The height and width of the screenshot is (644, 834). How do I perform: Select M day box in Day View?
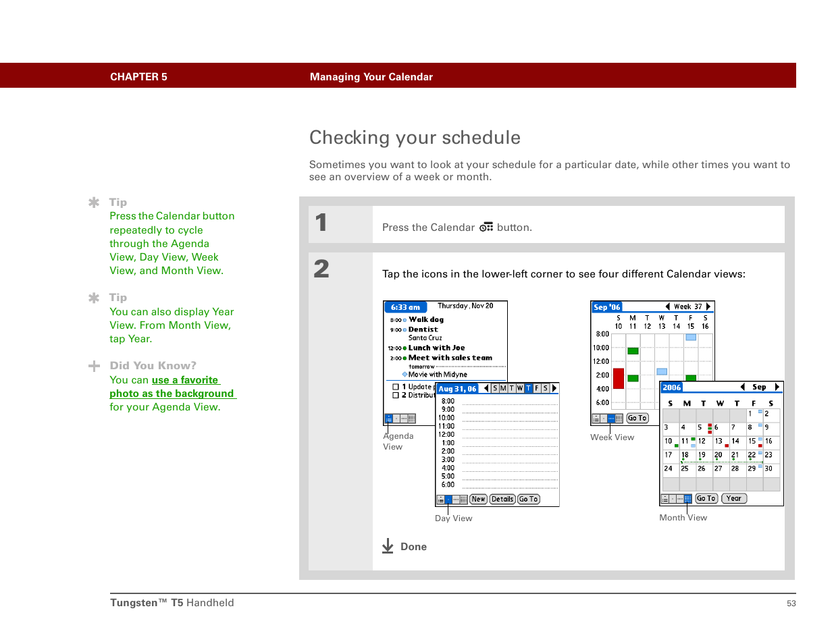pyautogui.click(x=503, y=388)
